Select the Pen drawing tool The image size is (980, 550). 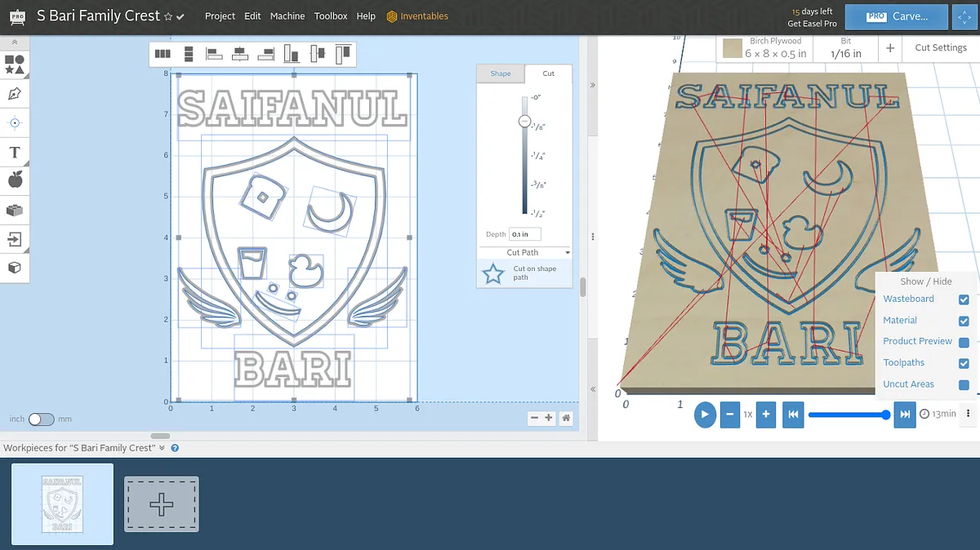point(15,94)
